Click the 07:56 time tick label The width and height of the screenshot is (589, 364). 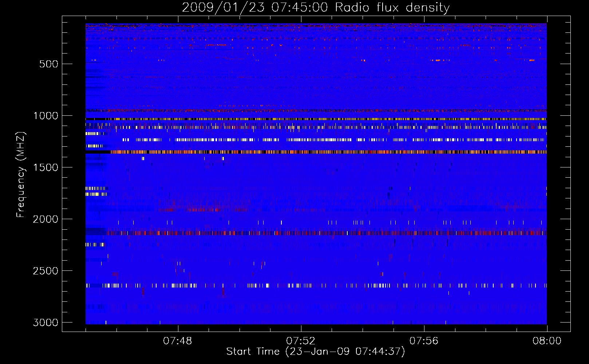coord(424,341)
